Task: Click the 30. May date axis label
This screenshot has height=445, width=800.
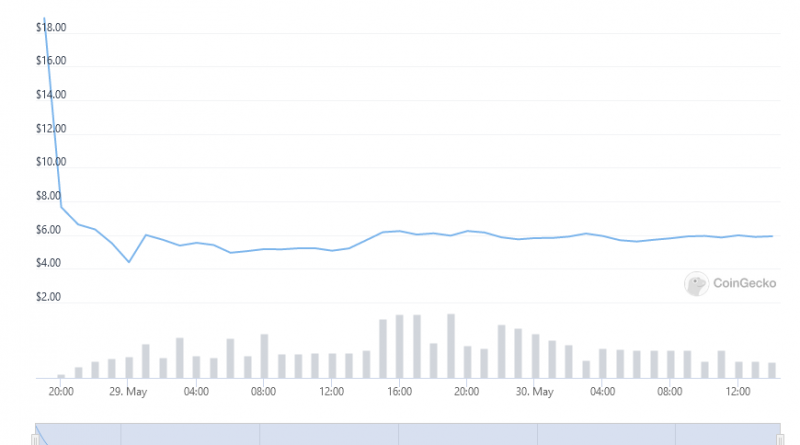Action: [535, 392]
